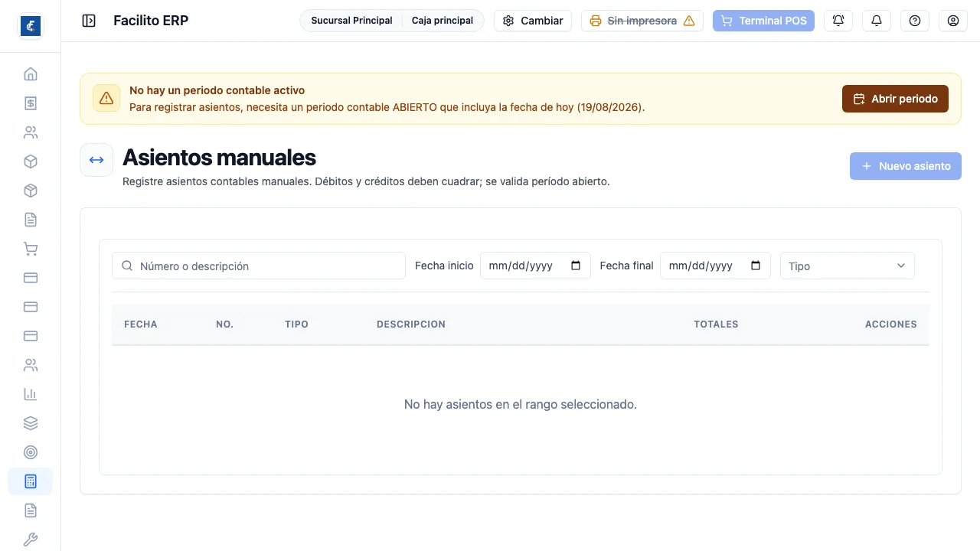
Task: Open the target icon in the sidebar
Action: coord(31,452)
